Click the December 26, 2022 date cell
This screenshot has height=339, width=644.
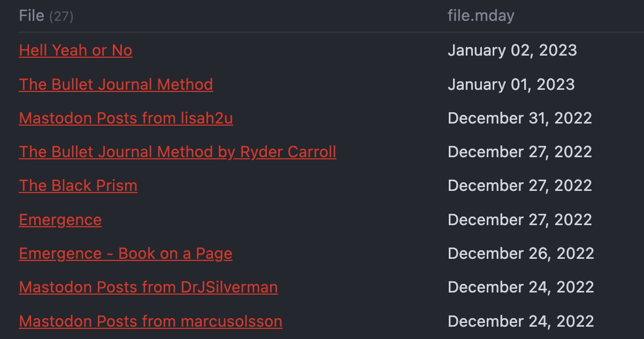pyautogui.click(x=520, y=253)
